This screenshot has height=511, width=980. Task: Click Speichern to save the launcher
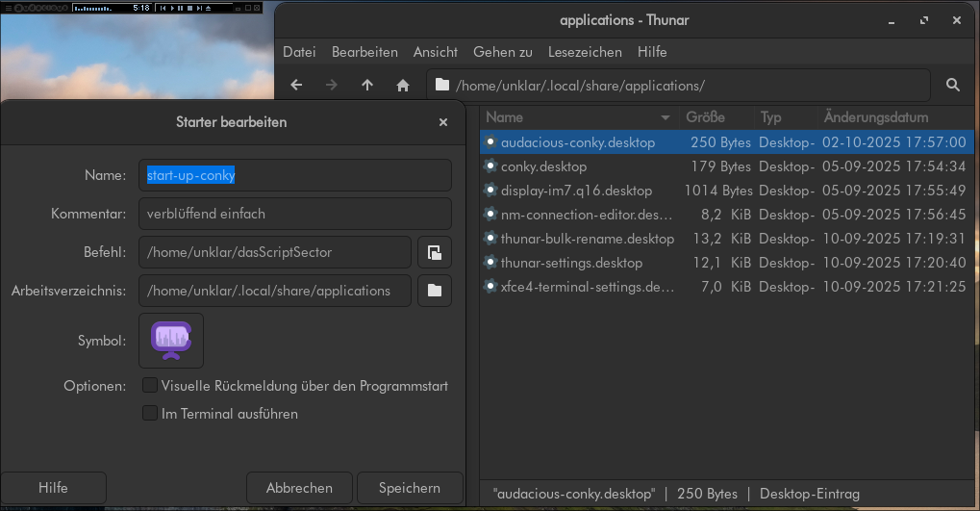click(x=410, y=488)
